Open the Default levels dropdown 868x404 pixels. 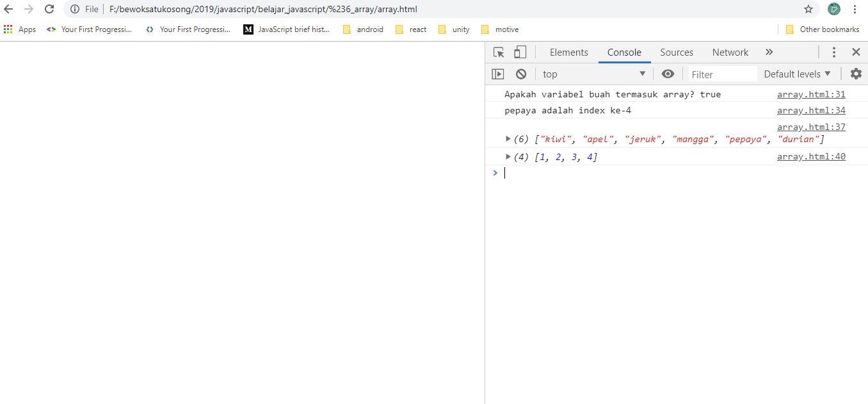(796, 74)
